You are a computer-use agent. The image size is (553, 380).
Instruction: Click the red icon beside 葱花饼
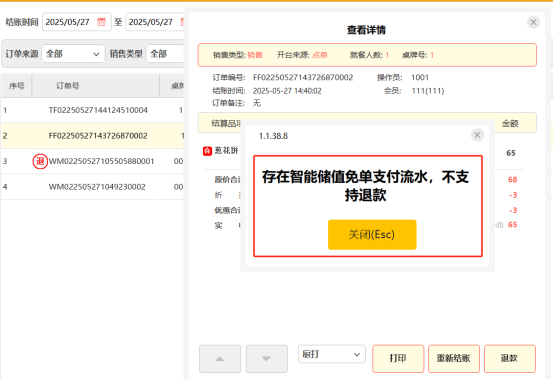(207, 151)
